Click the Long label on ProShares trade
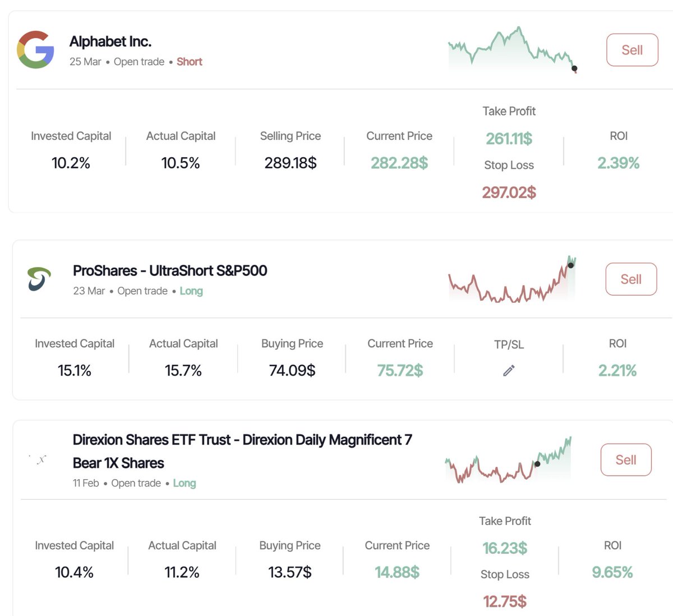The image size is (673, 616). [191, 291]
